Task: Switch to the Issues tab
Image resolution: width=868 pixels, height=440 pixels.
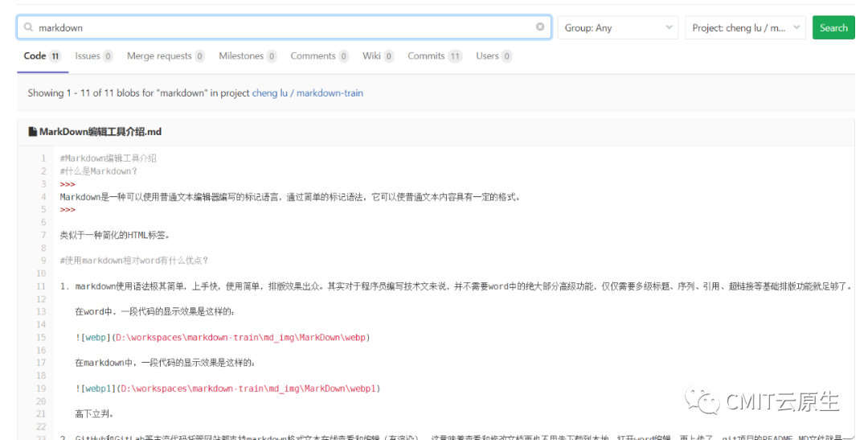Action: [94, 56]
